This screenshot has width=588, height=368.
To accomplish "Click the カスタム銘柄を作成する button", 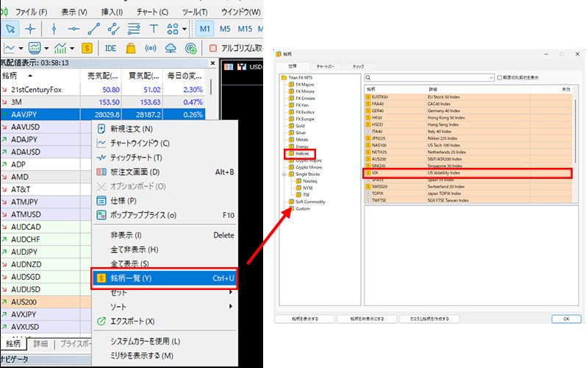I will 429,319.
